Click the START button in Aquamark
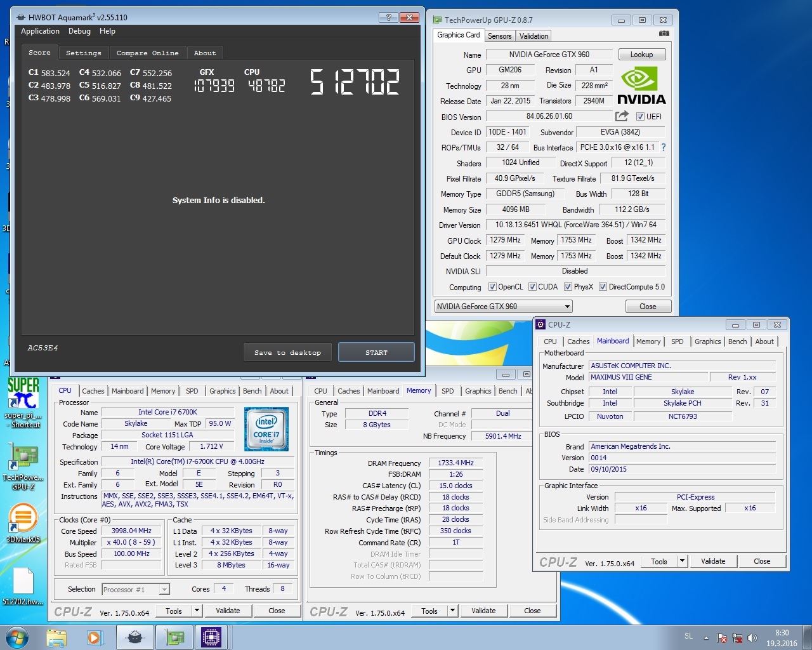 (376, 352)
